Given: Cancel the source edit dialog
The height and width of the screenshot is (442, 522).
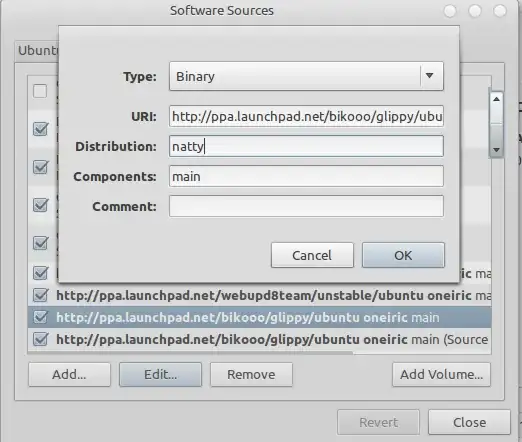Looking at the screenshot, I should coord(312,255).
